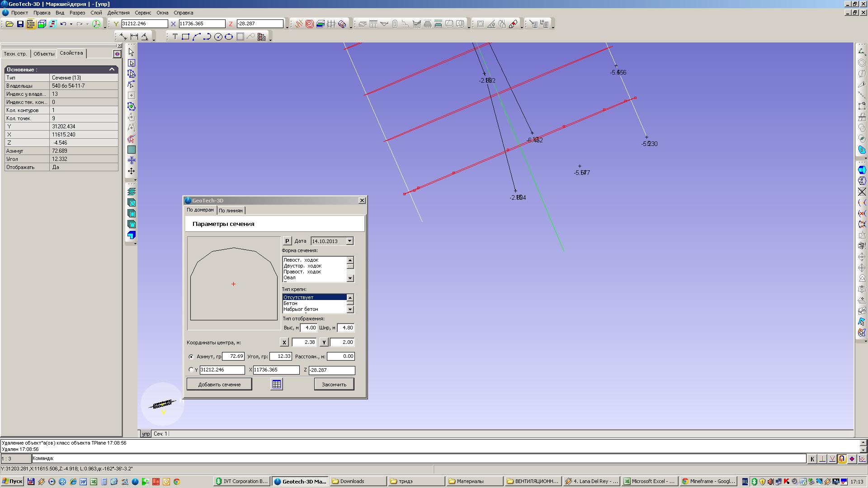868x488 pixels.
Task: Select the rectangular selection pointer tool
Action: (x=131, y=63)
